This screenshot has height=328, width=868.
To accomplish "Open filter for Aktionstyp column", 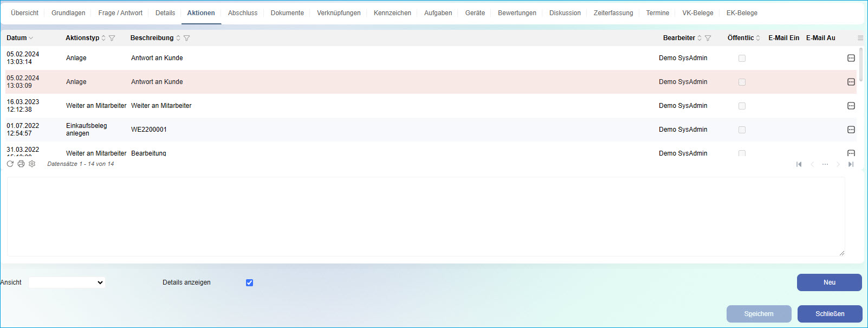I will click(x=112, y=38).
